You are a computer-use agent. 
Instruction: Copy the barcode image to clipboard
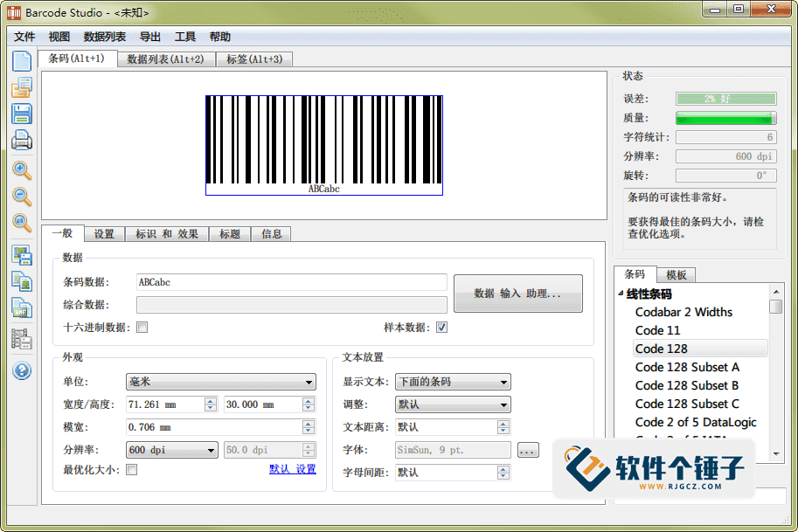pyautogui.click(x=22, y=281)
